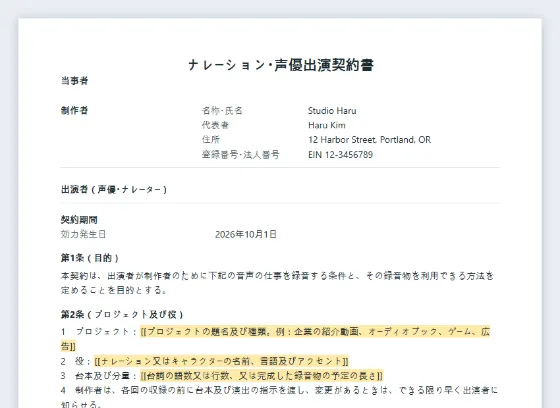The height and width of the screenshot is (408, 560).
Task: Click the label 1 プロジェクト：
Action: pyautogui.click(x=99, y=332)
